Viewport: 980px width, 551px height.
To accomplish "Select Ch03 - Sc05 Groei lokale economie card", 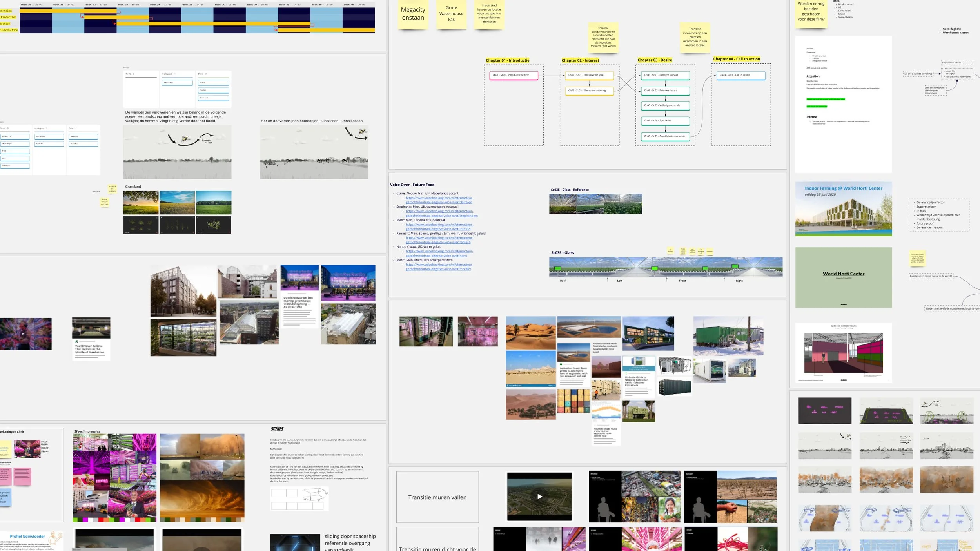I will coord(665,136).
